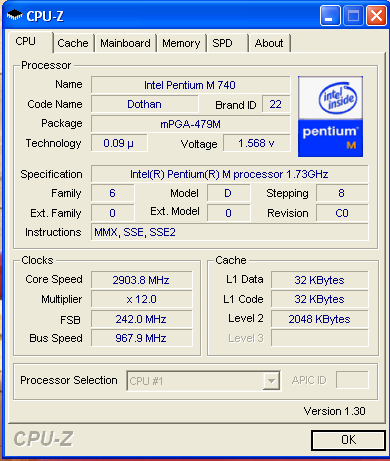Click the 'Version 1.30' text

click(x=334, y=411)
